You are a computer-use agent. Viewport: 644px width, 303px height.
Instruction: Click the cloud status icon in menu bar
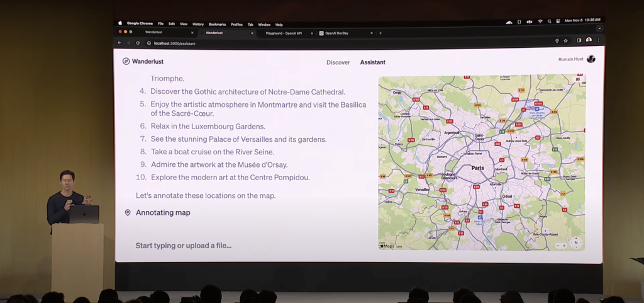coord(509,22)
